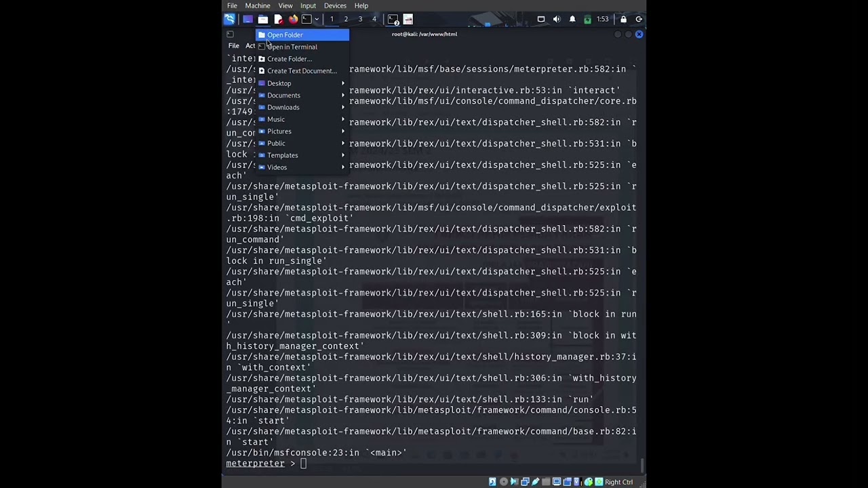Choose Create Folder... option
The height and width of the screenshot is (488, 868).
tap(302, 59)
